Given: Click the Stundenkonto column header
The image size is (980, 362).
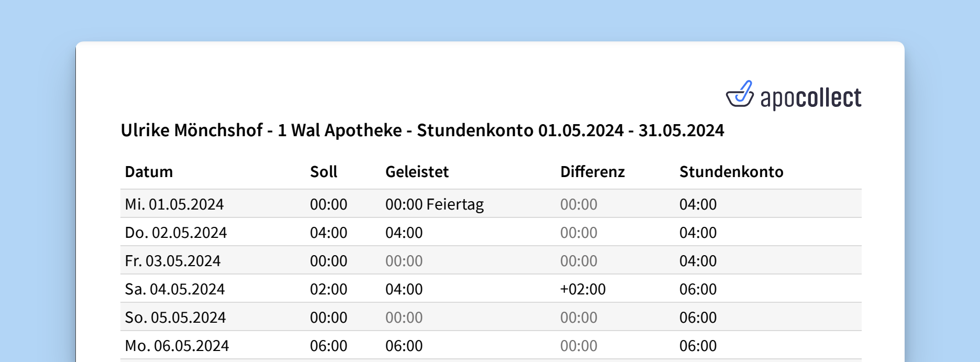Looking at the screenshot, I should [731, 172].
